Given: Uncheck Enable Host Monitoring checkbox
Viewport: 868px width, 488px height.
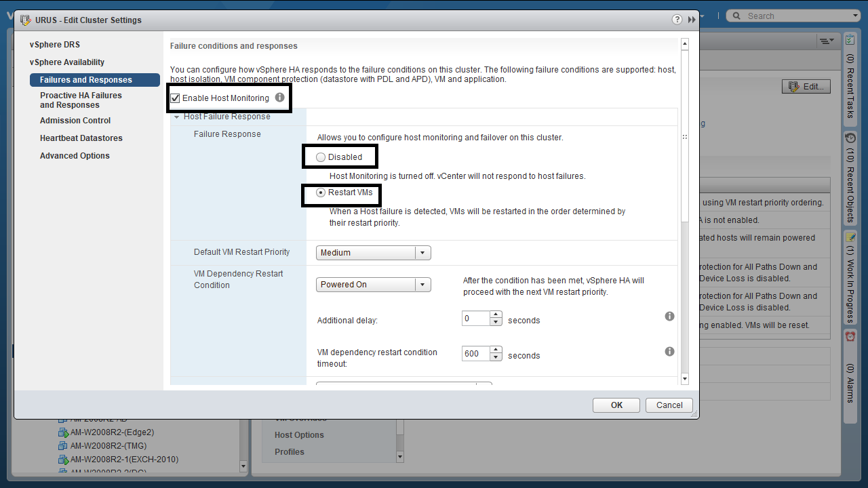Looking at the screenshot, I should (x=176, y=98).
